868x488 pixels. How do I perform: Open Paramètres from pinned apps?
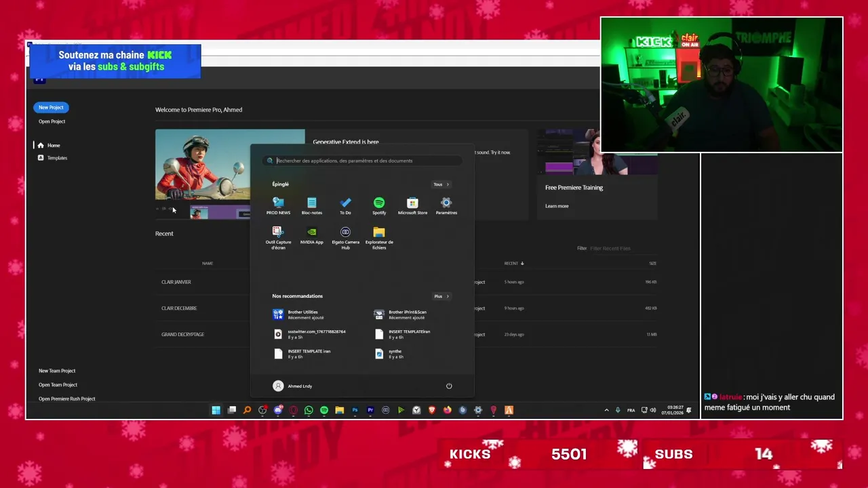click(446, 205)
